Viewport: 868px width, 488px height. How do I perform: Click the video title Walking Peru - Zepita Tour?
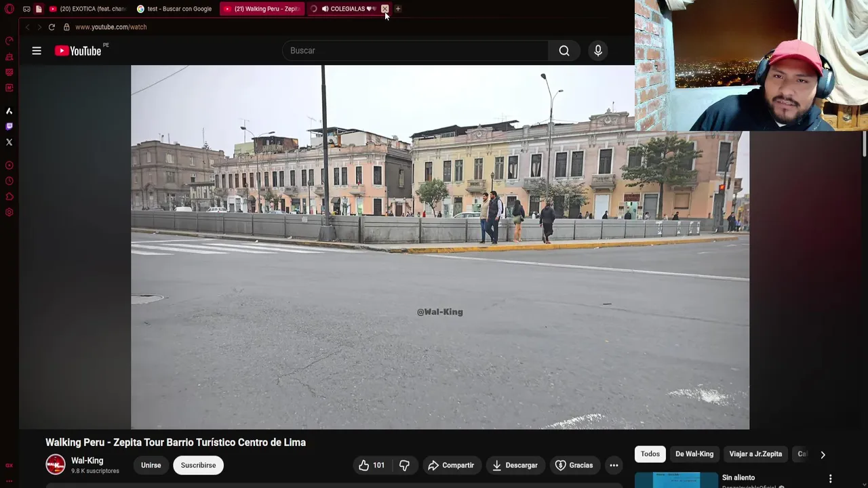[x=176, y=443]
